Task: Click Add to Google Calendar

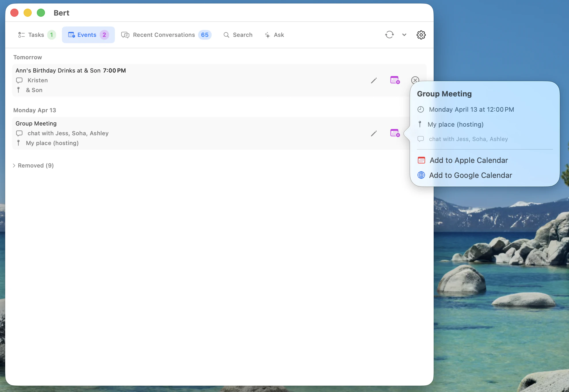Action: click(471, 175)
